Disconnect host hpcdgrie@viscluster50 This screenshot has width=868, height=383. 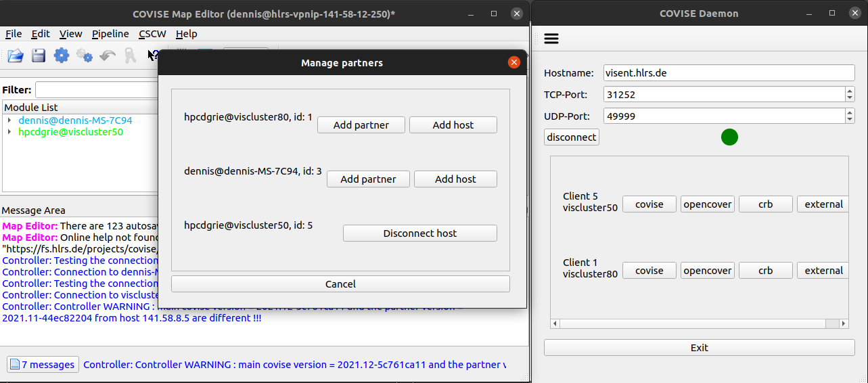[420, 233]
